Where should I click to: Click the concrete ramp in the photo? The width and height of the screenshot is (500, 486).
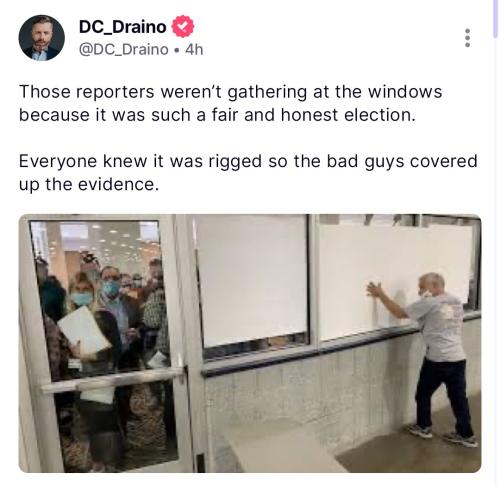(x=287, y=450)
